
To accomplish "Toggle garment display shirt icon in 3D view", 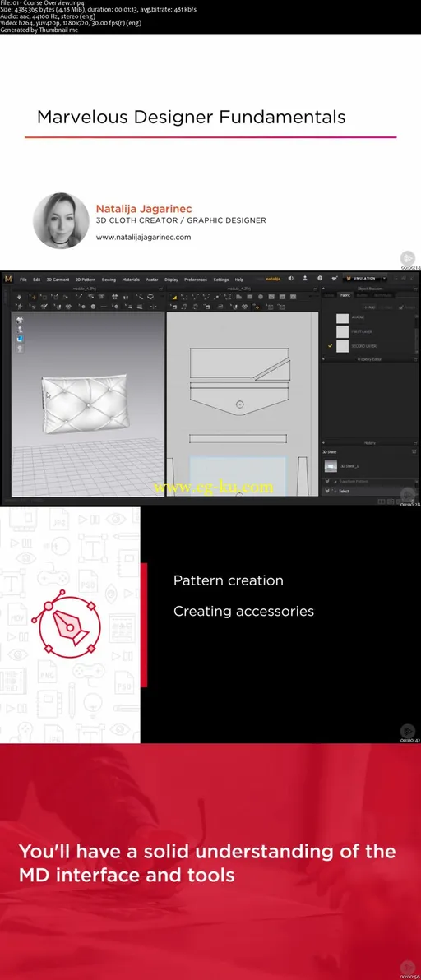I will [20, 319].
